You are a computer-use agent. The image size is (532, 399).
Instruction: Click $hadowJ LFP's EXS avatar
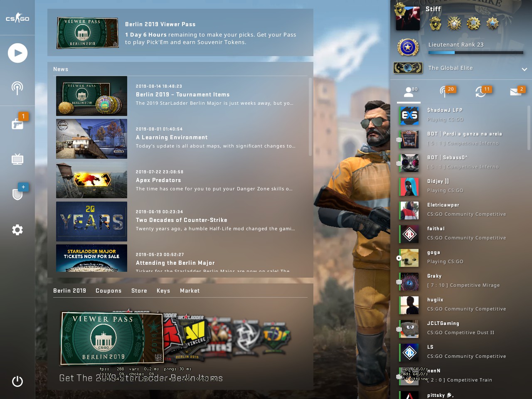tap(409, 116)
